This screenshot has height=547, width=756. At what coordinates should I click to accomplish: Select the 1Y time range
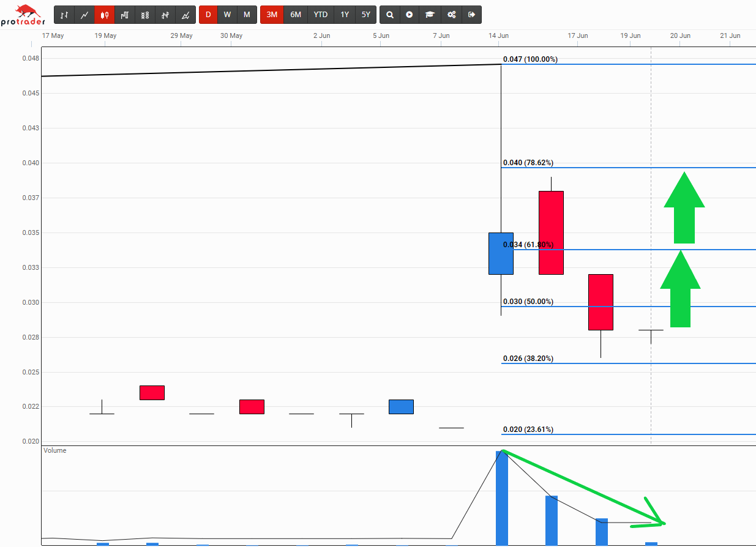pyautogui.click(x=345, y=15)
